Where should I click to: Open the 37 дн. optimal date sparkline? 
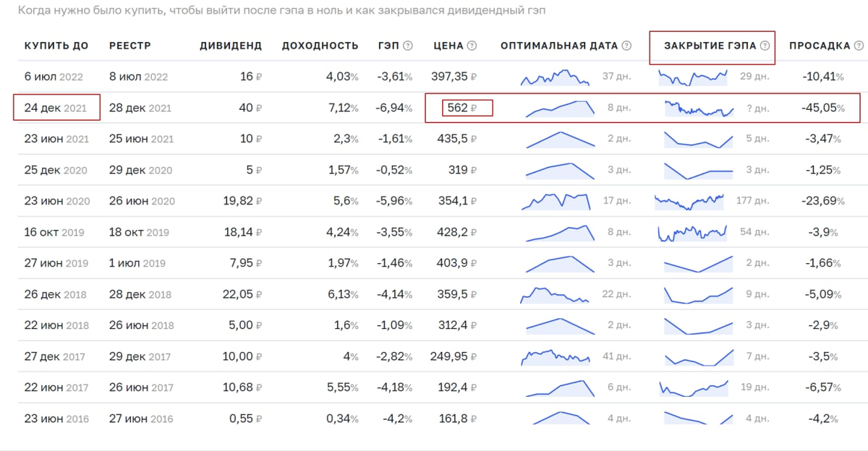pyautogui.click(x=556, y=77)
